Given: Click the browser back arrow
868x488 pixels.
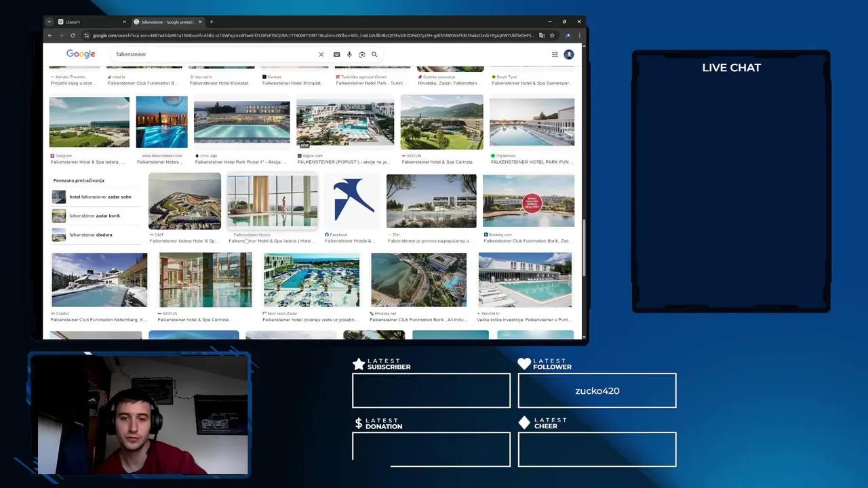Looking at the screenshot, I should pyautogui.click(x=50, y=35).
